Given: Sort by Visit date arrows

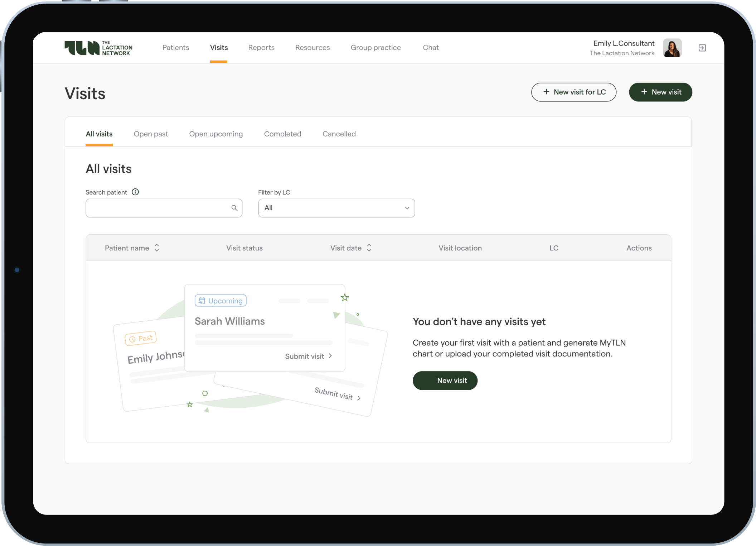Looking at the screenshot, I should tap(369, 248).
